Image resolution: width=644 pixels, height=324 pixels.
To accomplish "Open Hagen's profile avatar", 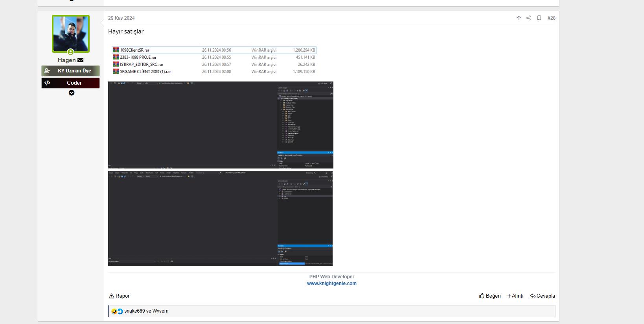I will [x=71, y=34].
